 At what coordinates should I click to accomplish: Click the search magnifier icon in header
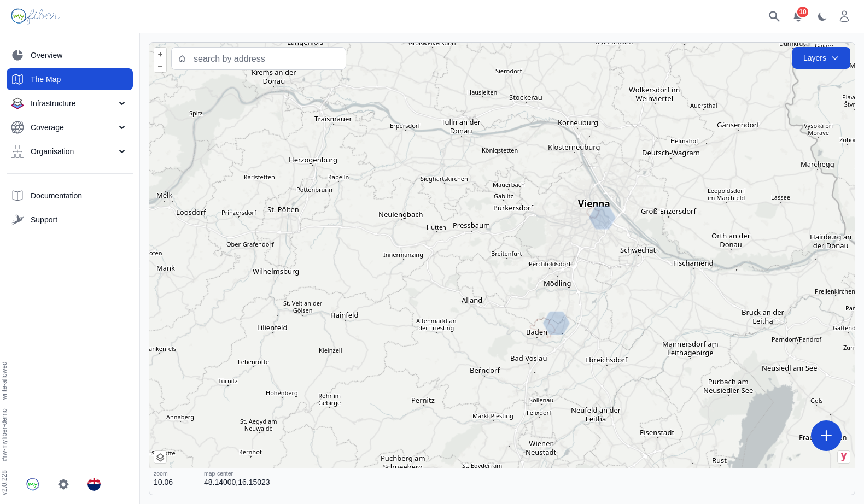coord(774,16)
